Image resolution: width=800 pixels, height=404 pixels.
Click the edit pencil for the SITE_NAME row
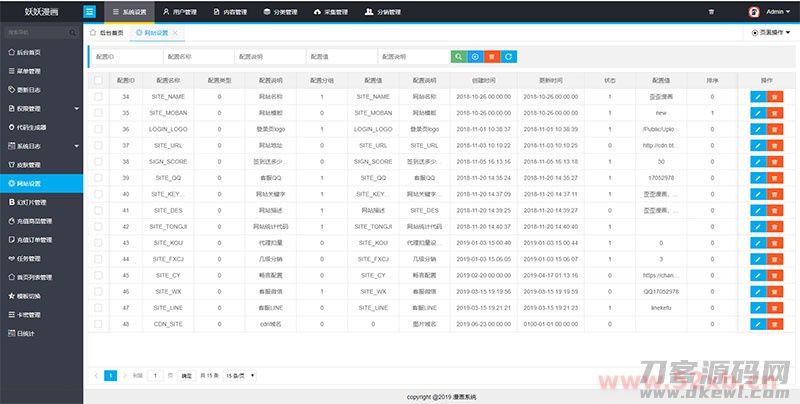tap(757, 96)
